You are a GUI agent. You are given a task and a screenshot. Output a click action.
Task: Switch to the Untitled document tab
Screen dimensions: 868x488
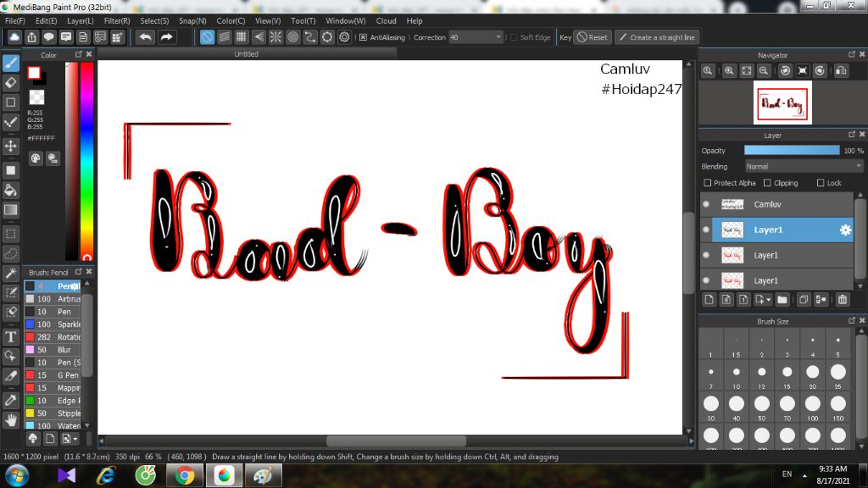(x=247, y=53)
